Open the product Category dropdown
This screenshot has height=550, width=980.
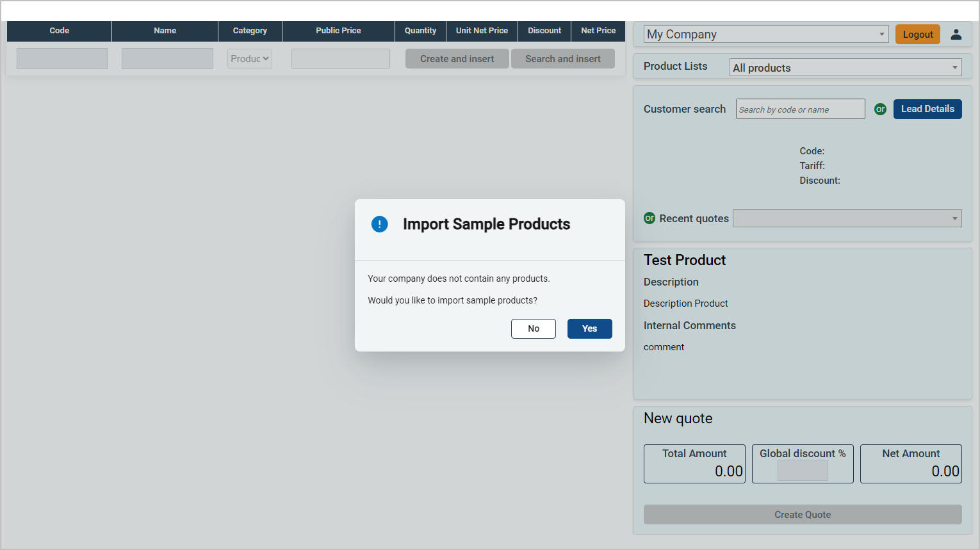pos(250,59)
